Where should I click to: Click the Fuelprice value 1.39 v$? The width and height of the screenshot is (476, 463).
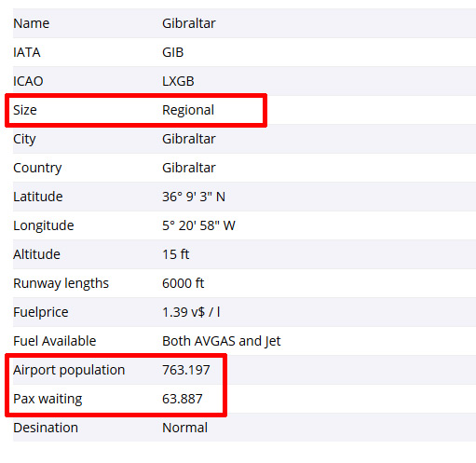click(x=191, y=312)
